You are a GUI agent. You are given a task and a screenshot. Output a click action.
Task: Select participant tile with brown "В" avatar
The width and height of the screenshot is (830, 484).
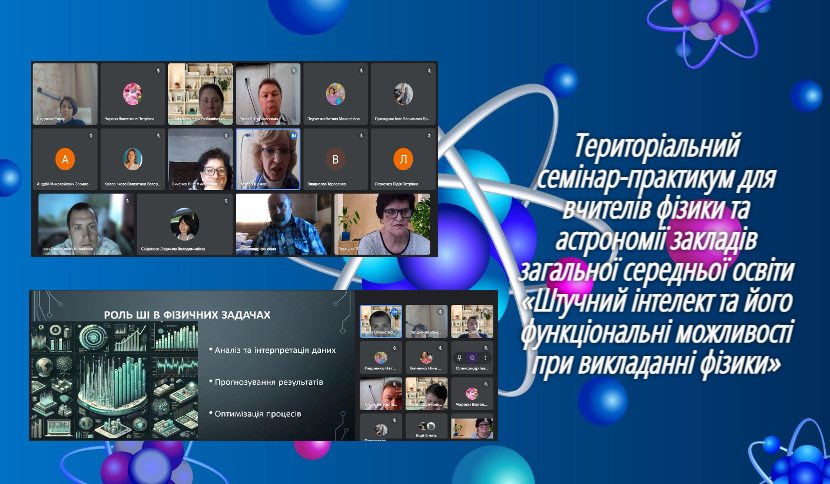[335, 159]
